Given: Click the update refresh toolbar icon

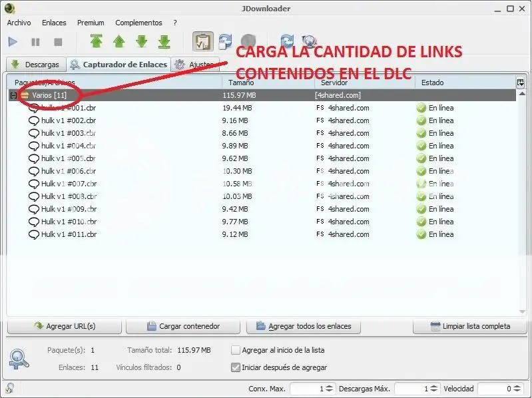Looking at the screenshot, I should (x=287, y=41).
